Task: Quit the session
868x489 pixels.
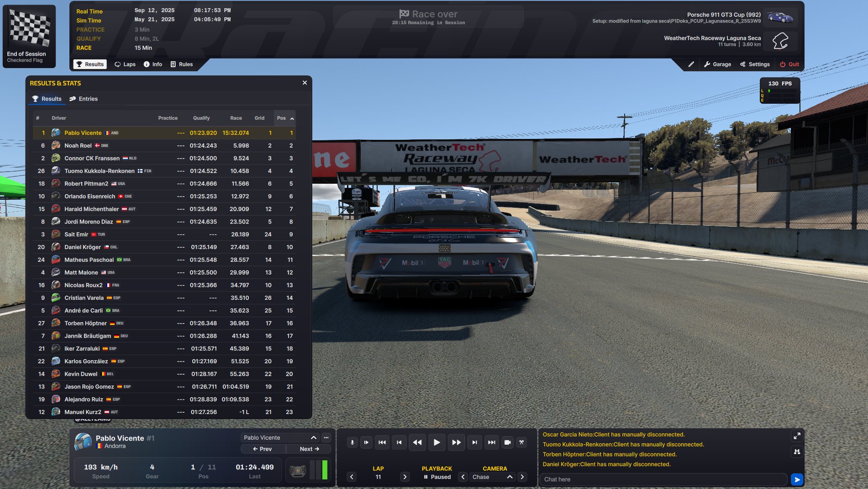Action: (789, 64)
